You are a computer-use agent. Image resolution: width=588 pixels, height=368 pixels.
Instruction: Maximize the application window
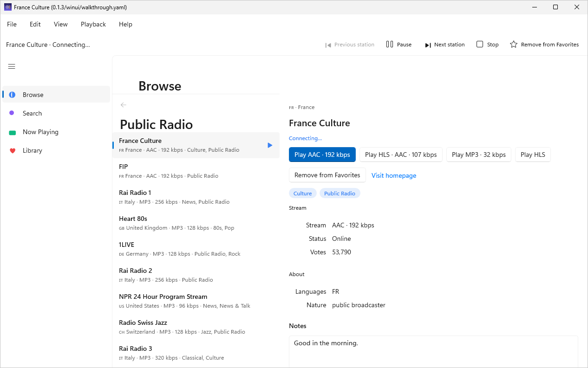pos(555,7)
